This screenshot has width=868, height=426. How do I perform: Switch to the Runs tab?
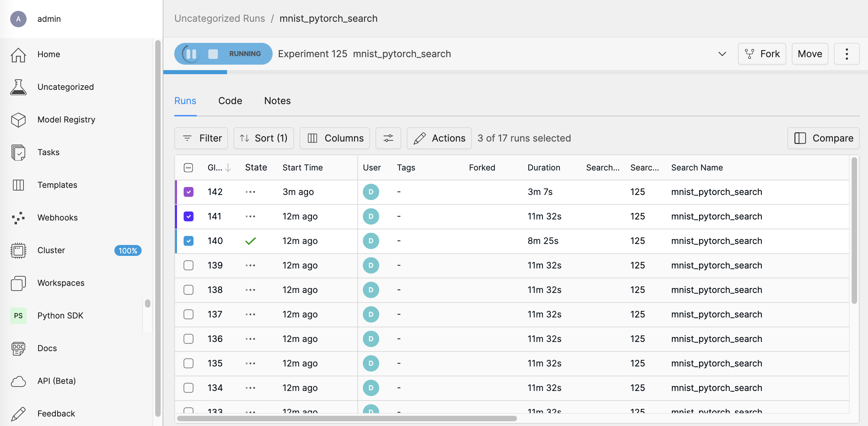click(x=186, y=101)
